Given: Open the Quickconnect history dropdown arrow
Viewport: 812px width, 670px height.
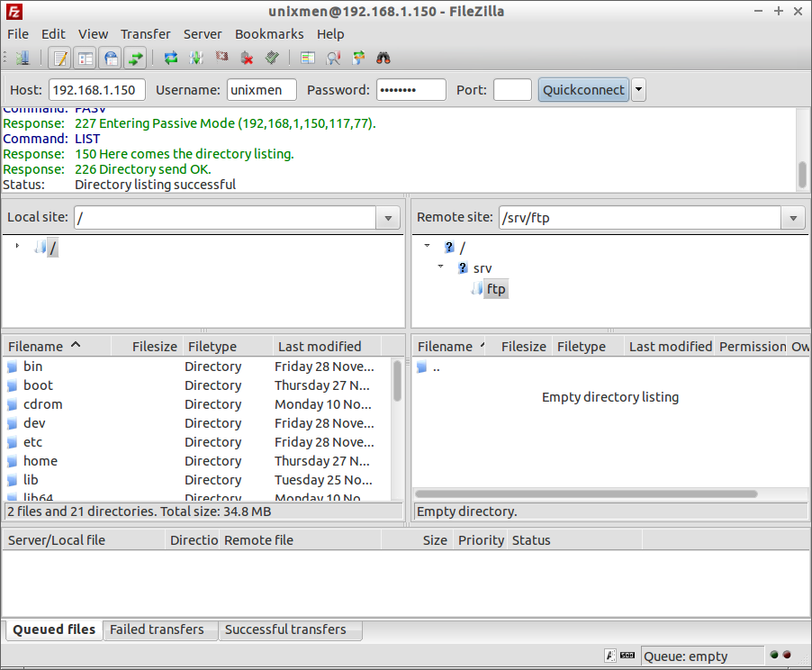Looking at the screenshot, I should tap(638, 90).
